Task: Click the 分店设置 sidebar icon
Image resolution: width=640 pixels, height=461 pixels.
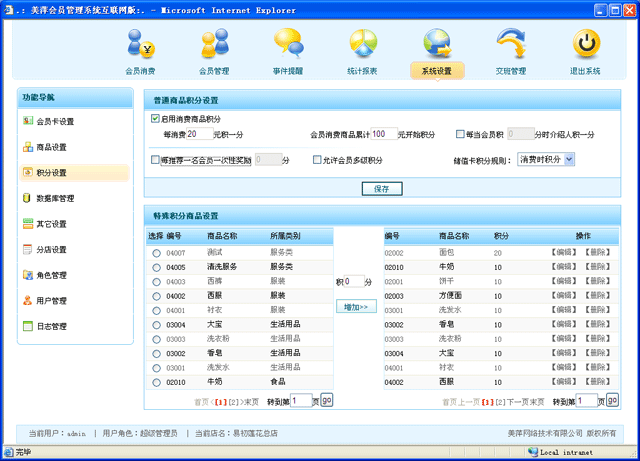Action: (x=27, y=249)
